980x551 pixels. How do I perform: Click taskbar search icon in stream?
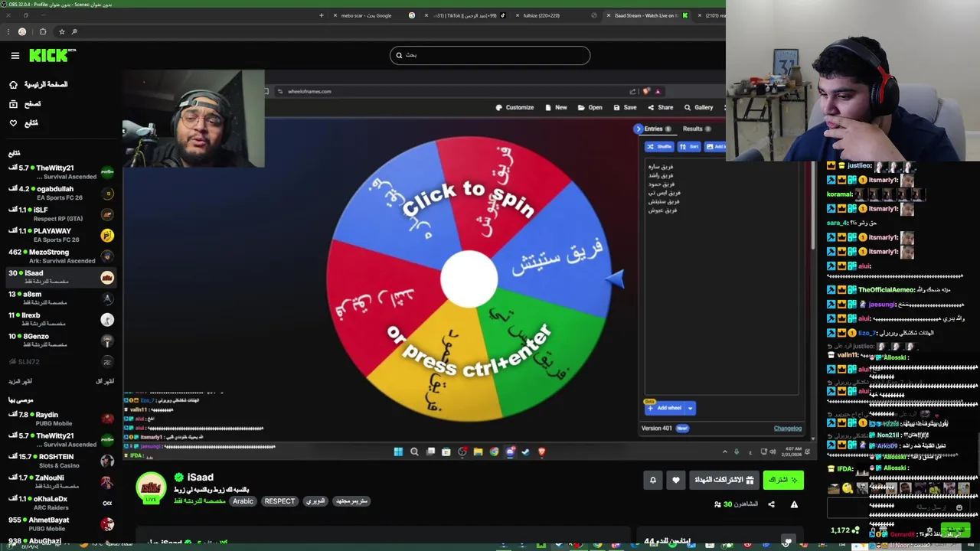tap(414, 452)
